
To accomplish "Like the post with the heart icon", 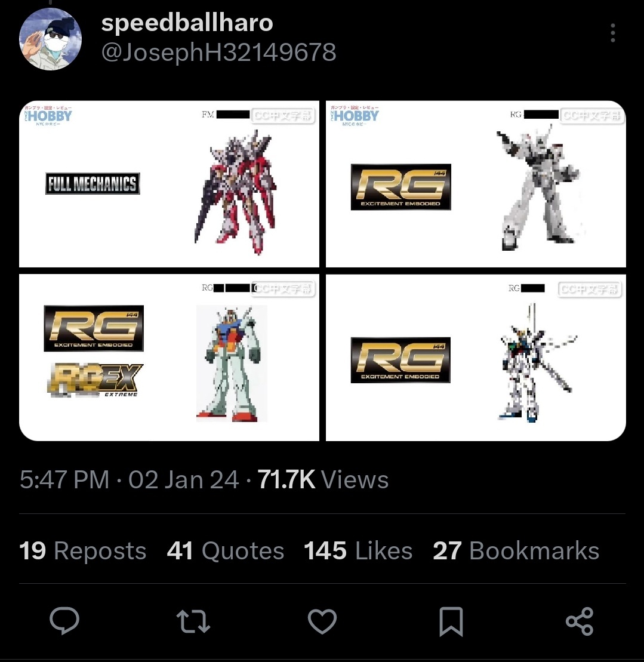I will (x=322, y=621).
